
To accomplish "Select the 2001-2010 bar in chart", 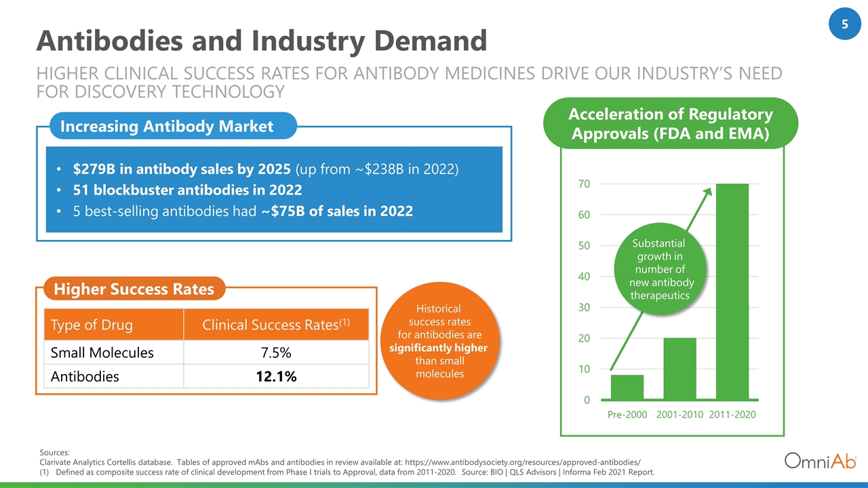I will tap(679, 369).
